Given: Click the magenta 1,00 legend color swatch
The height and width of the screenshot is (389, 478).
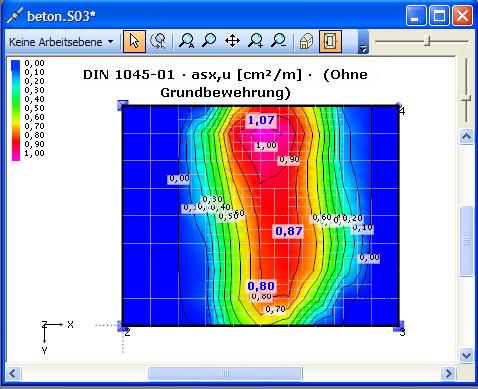Looking at the screenshot, I should (x=16, y=154).
